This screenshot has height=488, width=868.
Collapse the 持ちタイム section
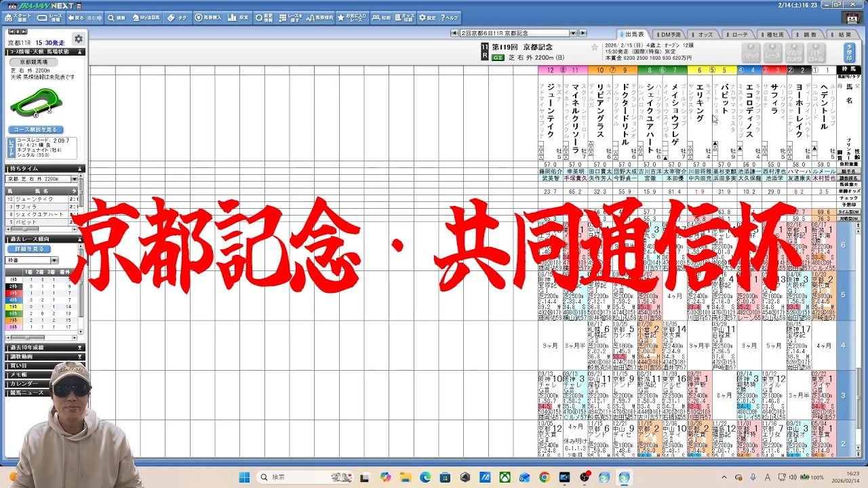coord(80,169)
